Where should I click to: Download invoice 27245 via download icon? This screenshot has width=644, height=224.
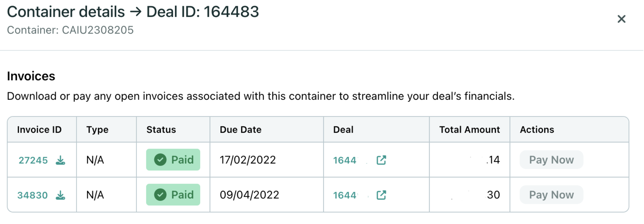[x=61, y=160]
